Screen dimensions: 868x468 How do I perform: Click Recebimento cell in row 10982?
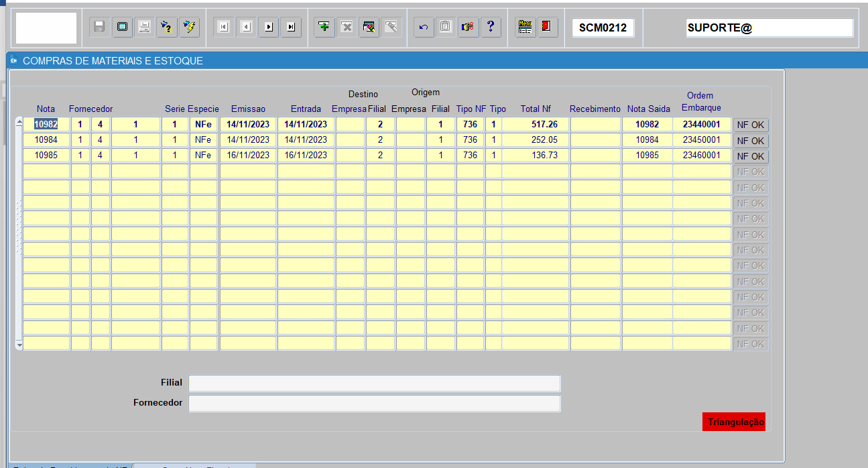coord(595,124)
